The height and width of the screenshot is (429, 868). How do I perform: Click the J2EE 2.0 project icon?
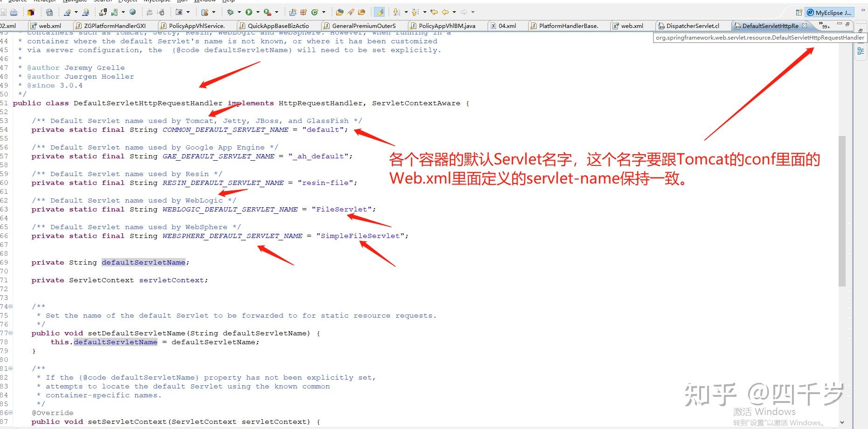pos(49,12)
